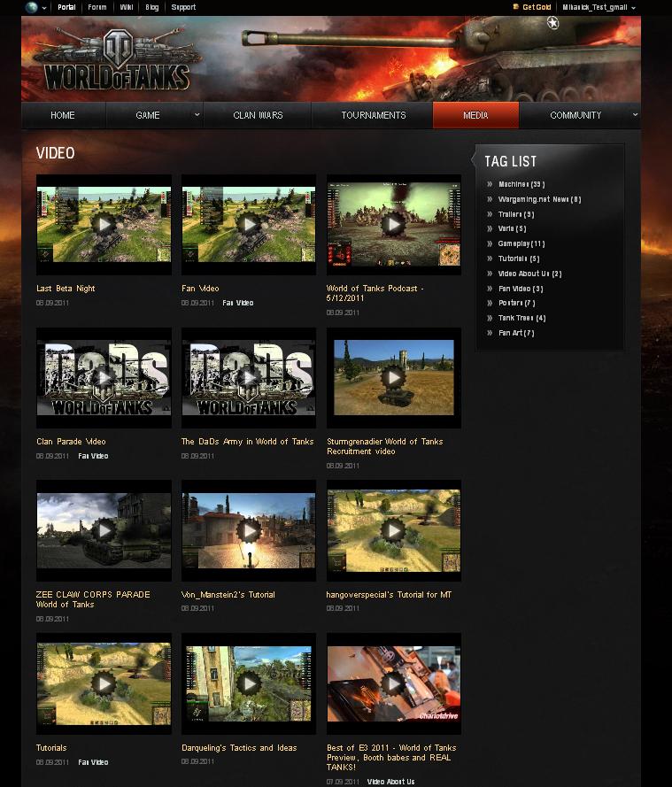Image resolution: width=672 pixels, height=787 pixels.
Task: Filter by the Gameplay (11) tag
Action: coord(521,243)
